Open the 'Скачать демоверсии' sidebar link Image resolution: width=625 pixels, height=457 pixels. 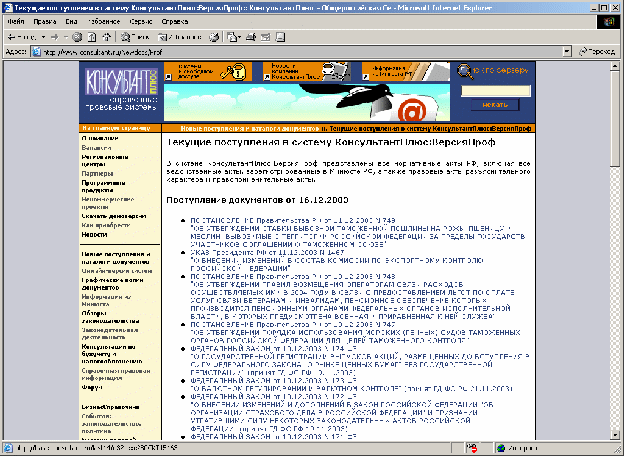[x=114, y=216]
